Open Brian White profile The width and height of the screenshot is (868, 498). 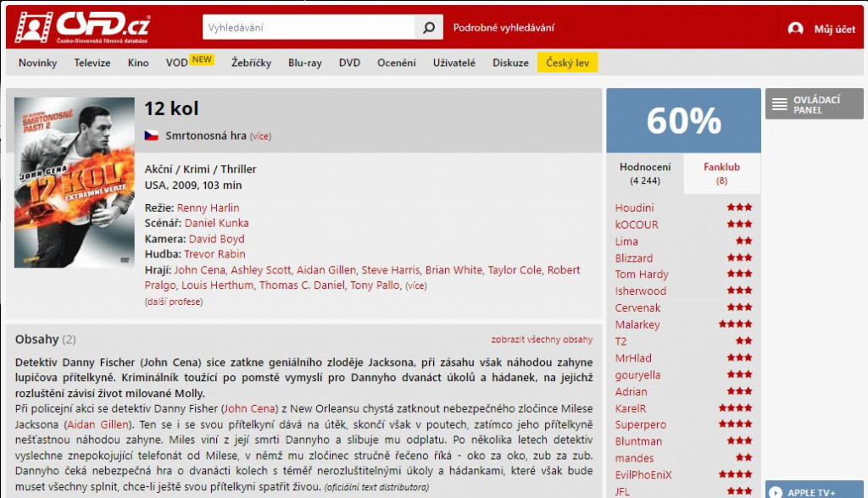453,270
